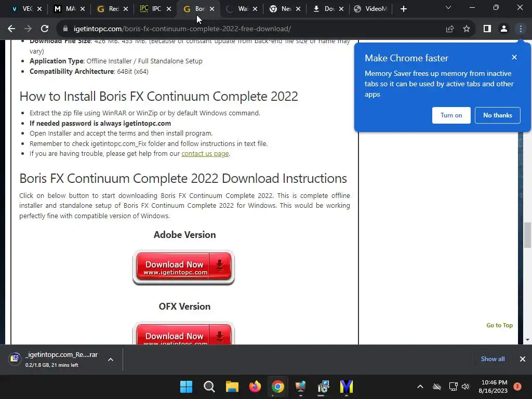Download the OFX Version installer
The width and height of the screenshot is (532, 399).
point(183,334)
